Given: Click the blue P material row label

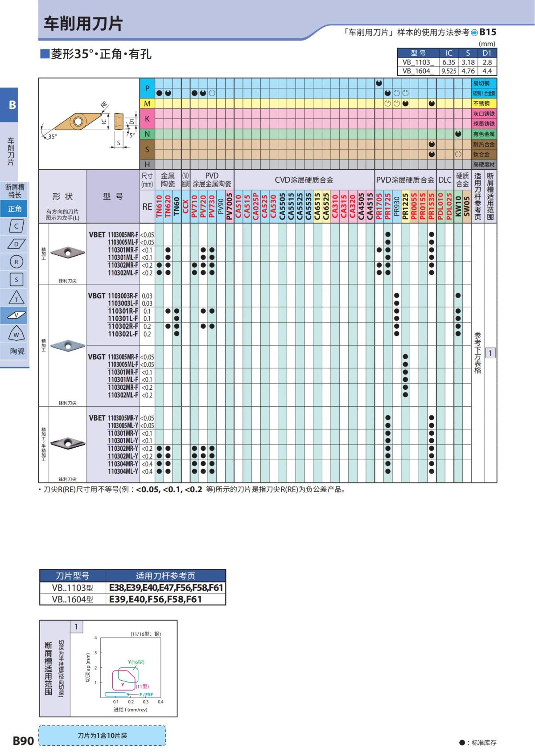Looking at the screenshot, I should (147, 88).
